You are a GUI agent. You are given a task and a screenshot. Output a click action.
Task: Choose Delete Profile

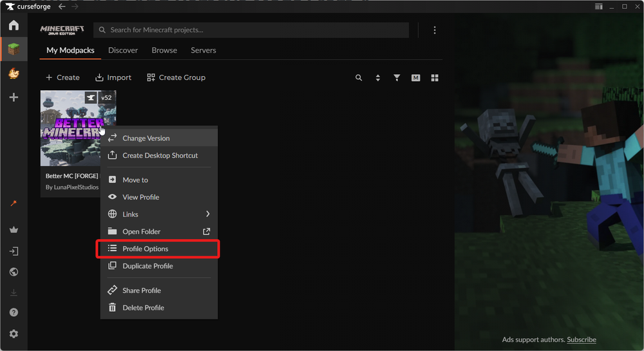point(159,308)
